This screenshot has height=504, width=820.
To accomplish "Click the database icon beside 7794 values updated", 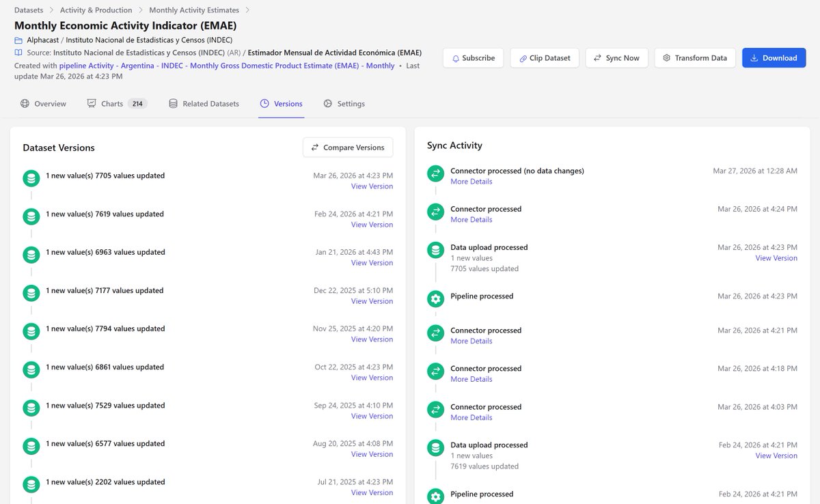I will click(31, 332).
